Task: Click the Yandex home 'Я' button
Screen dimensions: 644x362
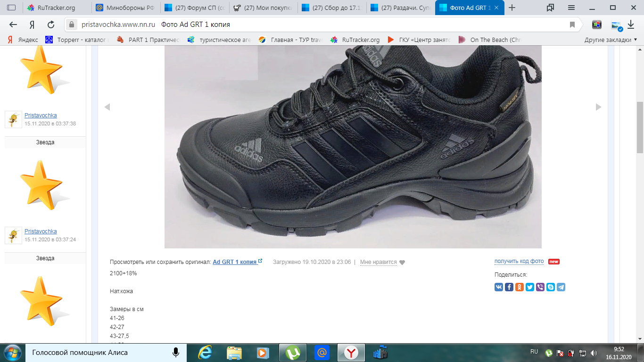Action: 32,25
